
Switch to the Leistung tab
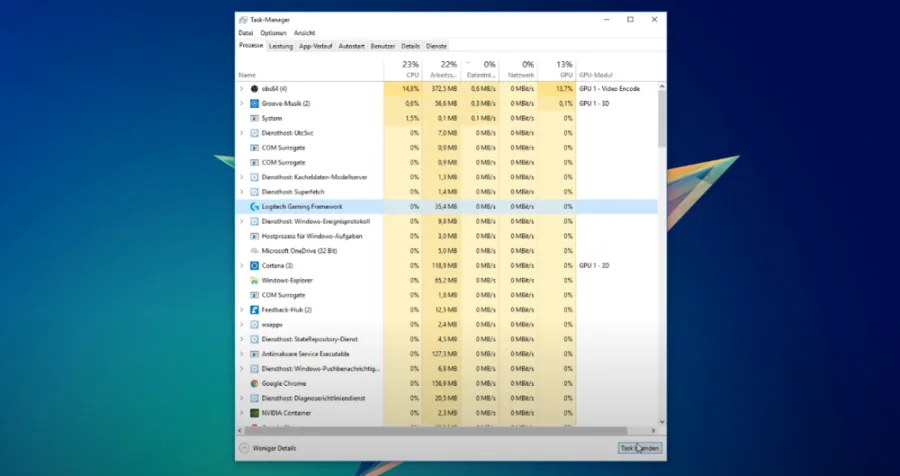[x=281, y=46]
